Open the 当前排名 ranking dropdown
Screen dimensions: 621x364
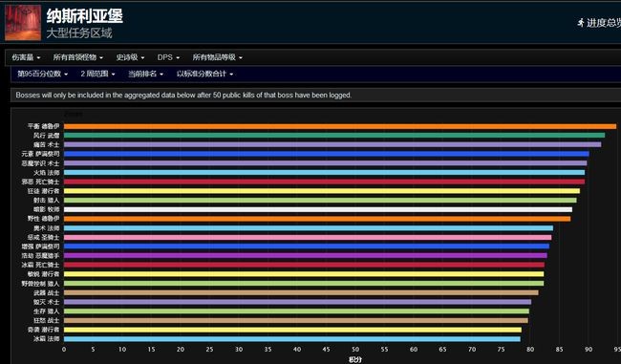(x=145, y=74)
